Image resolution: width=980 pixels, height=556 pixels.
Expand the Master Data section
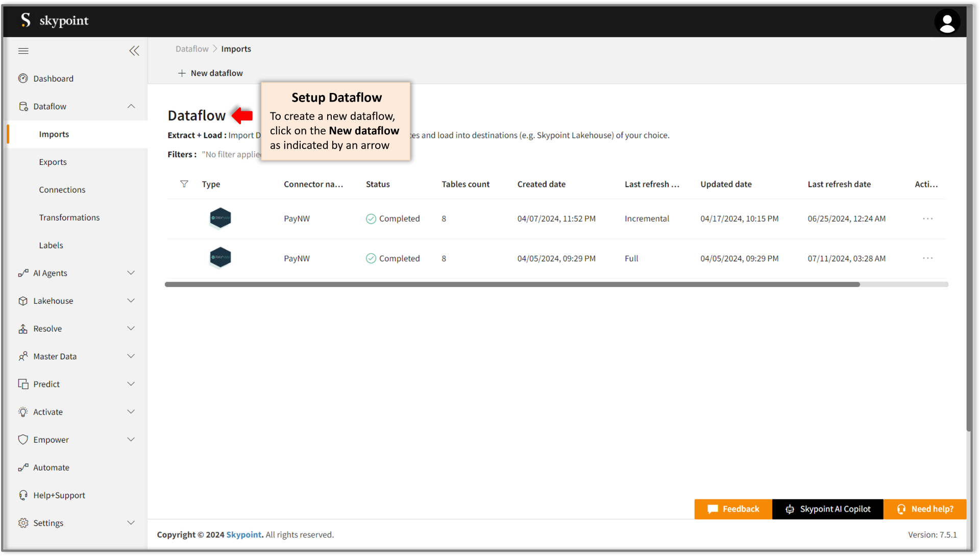tap(131, 356)
